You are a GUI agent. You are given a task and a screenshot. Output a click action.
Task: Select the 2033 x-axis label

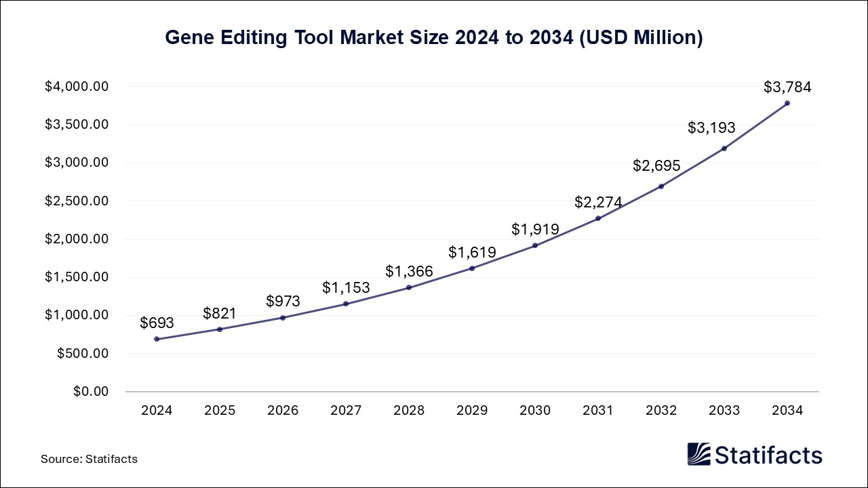[724, 411]
